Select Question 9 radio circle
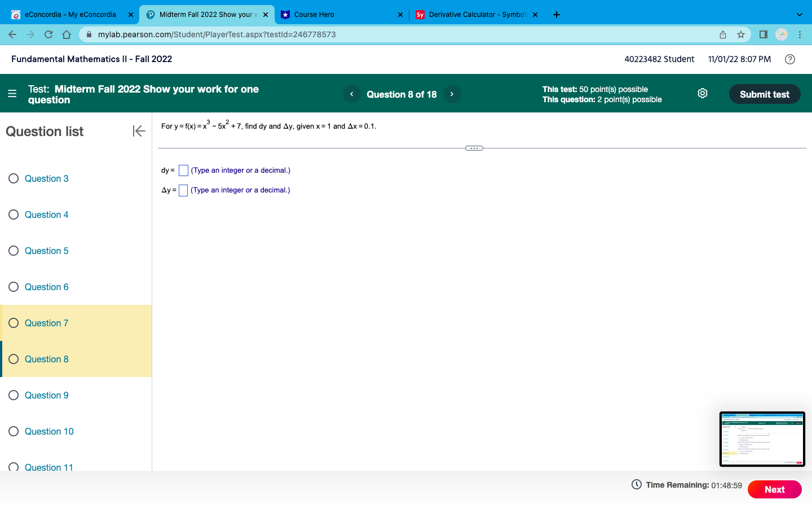 [x=14, y=395]
